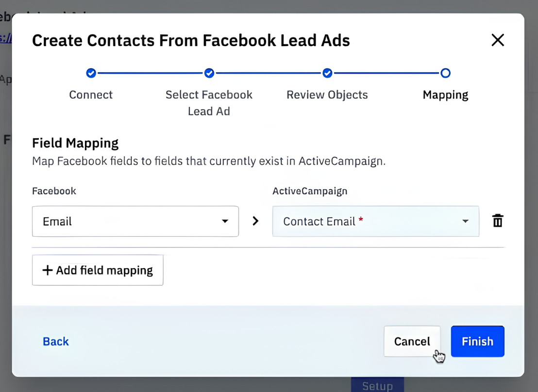Click the Connect step label
The height and width of the screenshot is (392, 538).
tap(91, 95)
